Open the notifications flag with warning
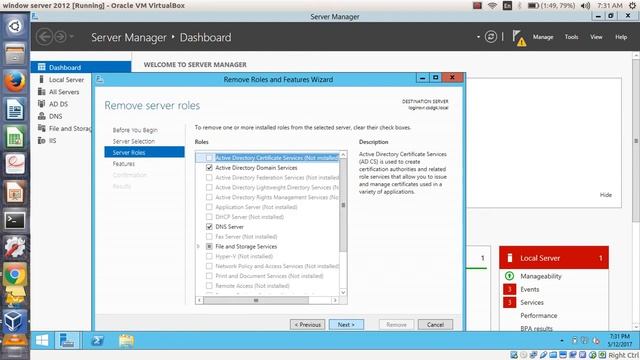Viewport: 640px width, 360px height. (x=519, y=38)
